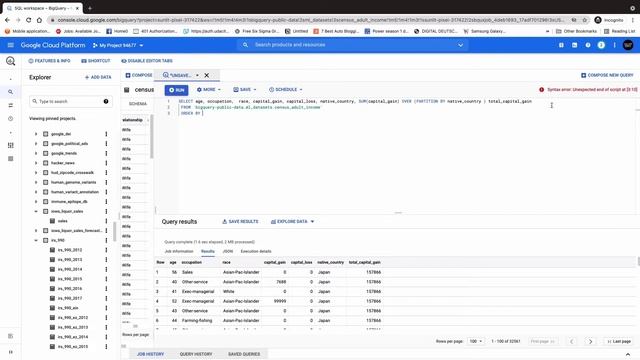
Task: Click the Search products and resources box
Action: click(353, 45)
